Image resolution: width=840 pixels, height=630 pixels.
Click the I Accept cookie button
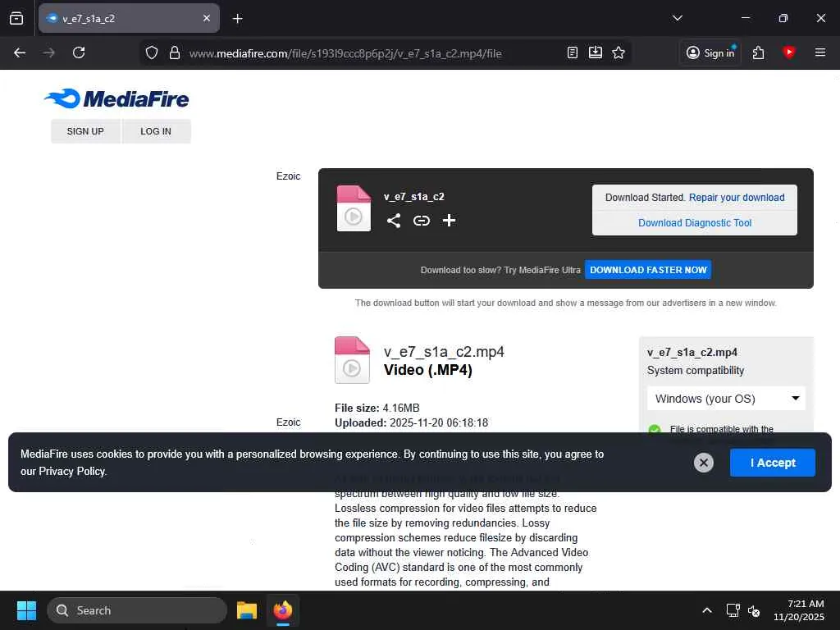pyautogui.click(x=773, y=463)
